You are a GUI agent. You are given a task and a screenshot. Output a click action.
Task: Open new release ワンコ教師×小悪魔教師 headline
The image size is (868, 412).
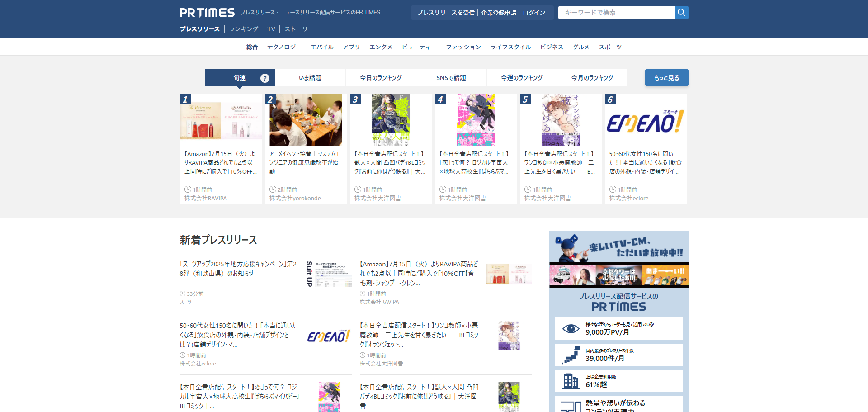(419, 335)
